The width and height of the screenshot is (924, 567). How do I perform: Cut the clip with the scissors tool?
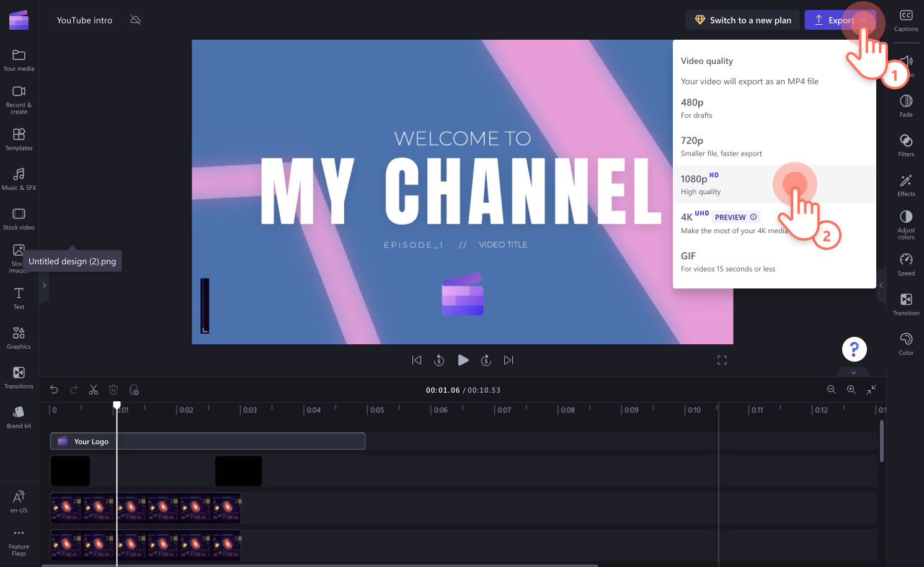[94, 389]
